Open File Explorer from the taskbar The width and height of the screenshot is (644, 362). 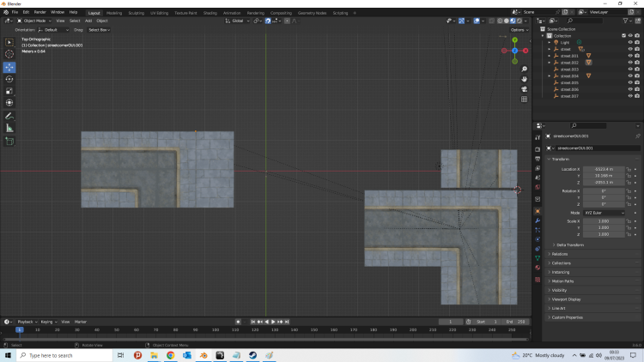point(154,355)
